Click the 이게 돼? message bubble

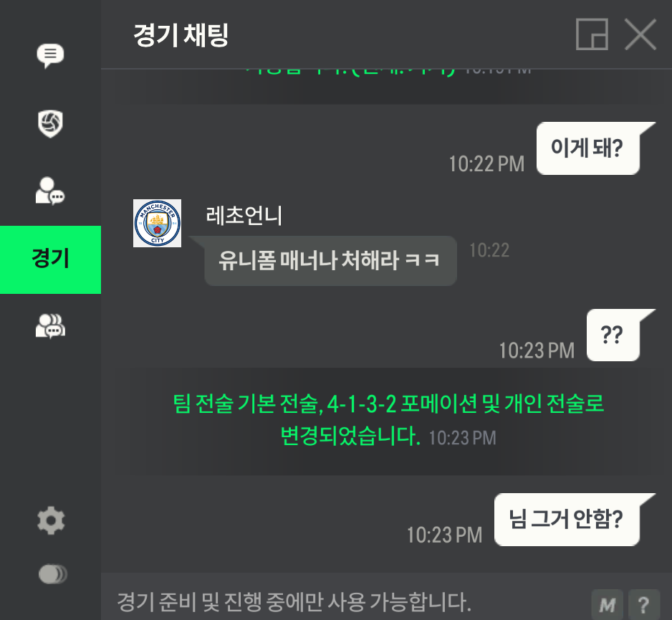[x=588, y=148]
